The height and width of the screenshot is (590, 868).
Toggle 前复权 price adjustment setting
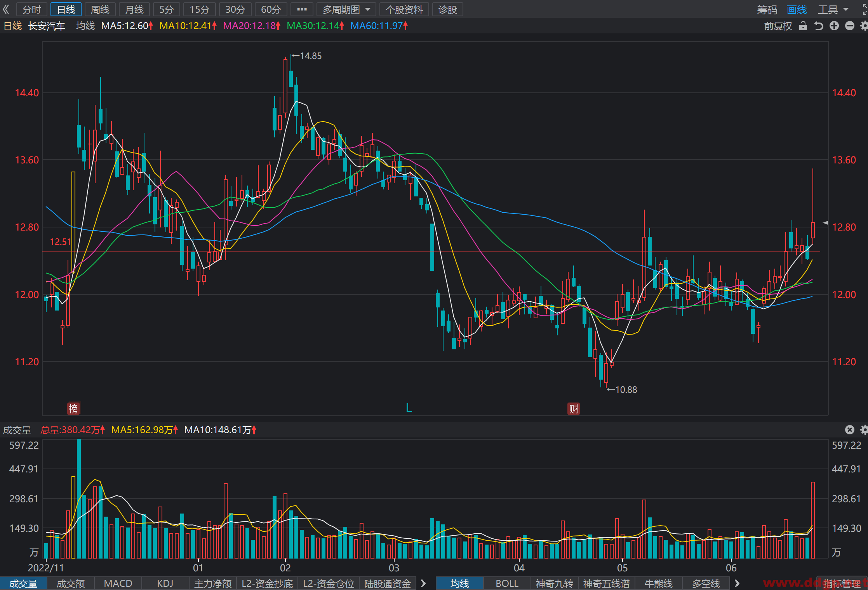[778, 26]
